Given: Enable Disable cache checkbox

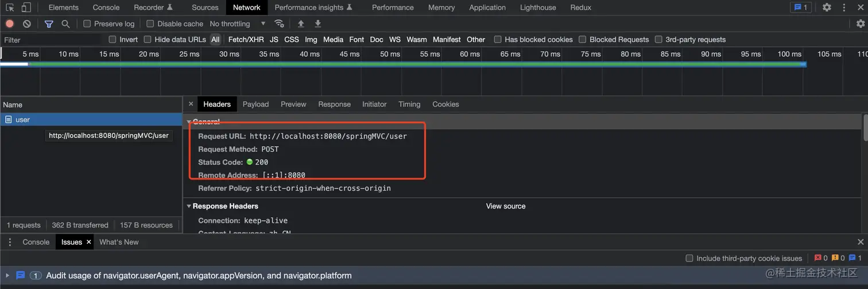Looking at the screenshot, I should pyautogui.click(x=150, y=24).
